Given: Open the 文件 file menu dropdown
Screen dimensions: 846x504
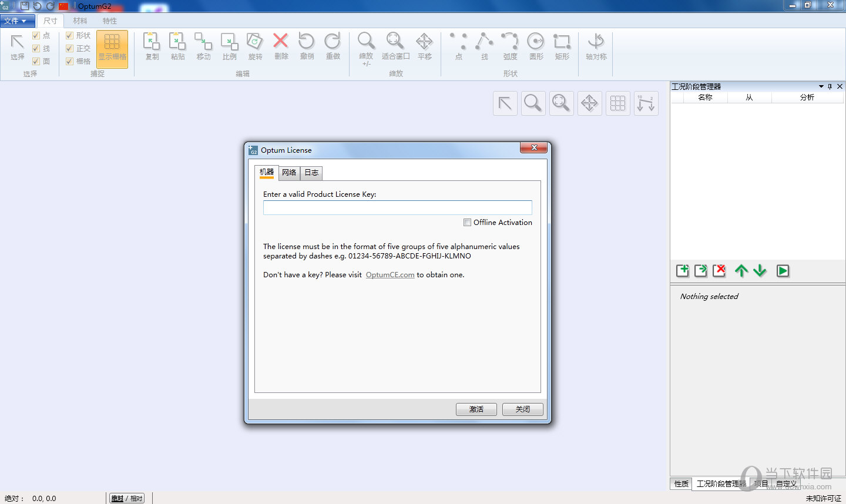Looking at the screenshot, I should click(17, 21).
